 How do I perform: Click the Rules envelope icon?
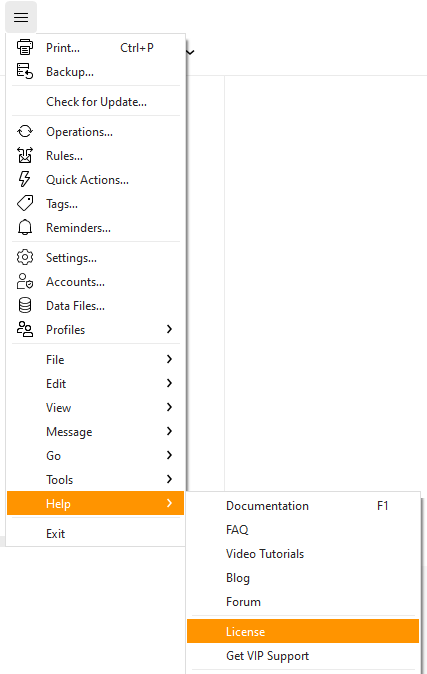coord(25,155)
